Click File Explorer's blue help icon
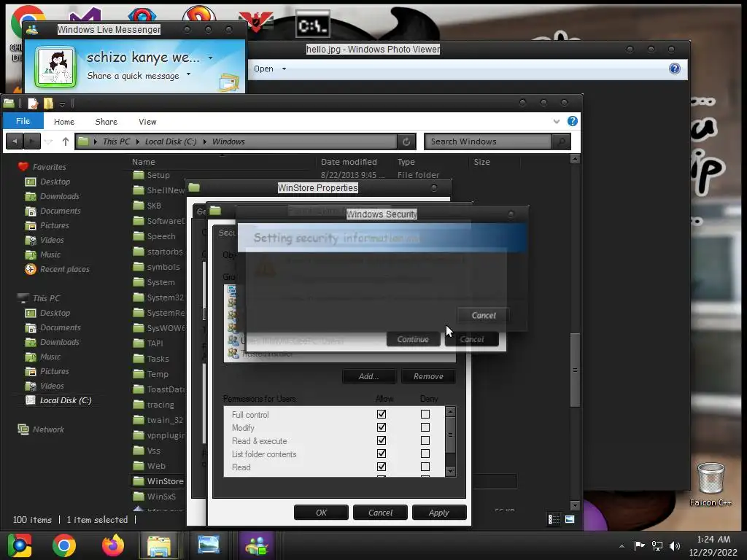 (x=572, y=121)
